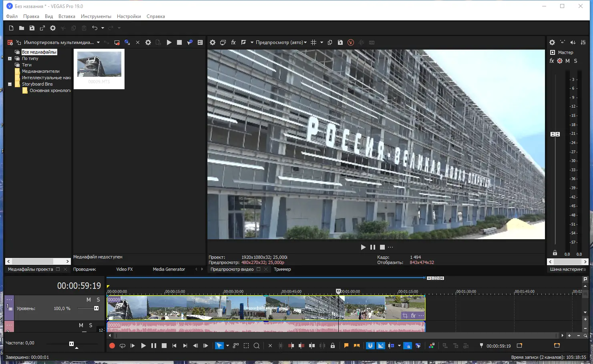Open project properties gear in main toolbar
This screenshot has height=364, width=593.
(x=53, y=28)
